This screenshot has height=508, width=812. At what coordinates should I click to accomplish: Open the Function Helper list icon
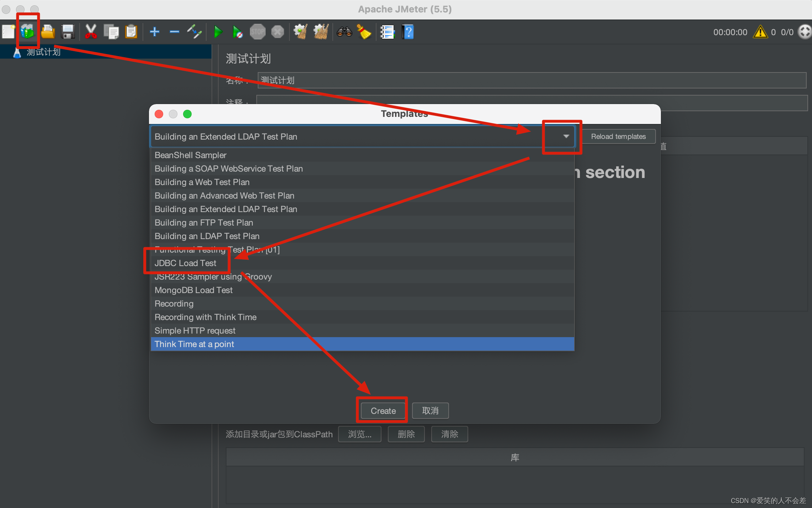click(x=387, y=32)
